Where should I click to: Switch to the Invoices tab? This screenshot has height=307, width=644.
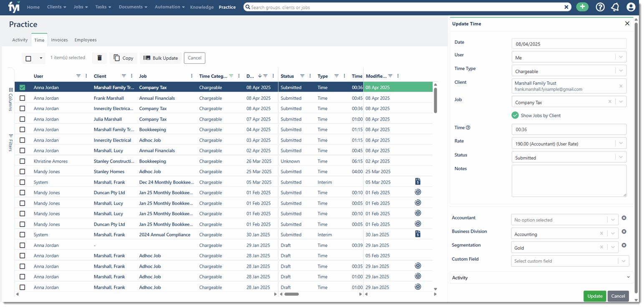pyautogui.click(x=59, y=40)
